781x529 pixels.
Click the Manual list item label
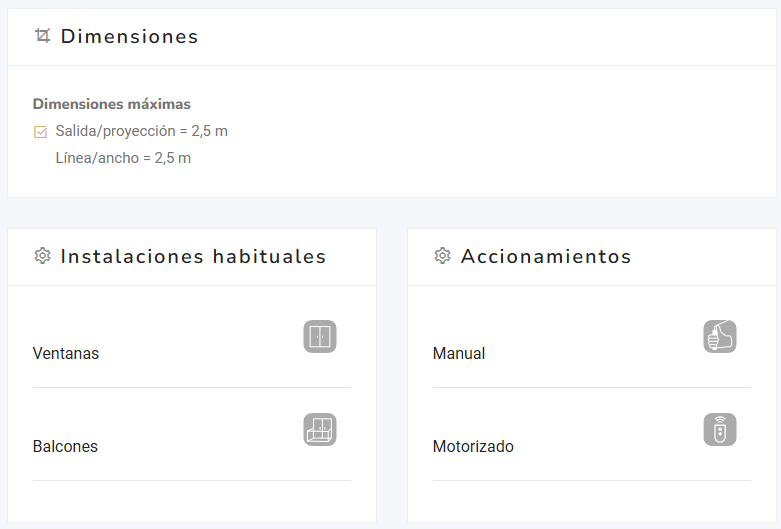coord(459,354)
